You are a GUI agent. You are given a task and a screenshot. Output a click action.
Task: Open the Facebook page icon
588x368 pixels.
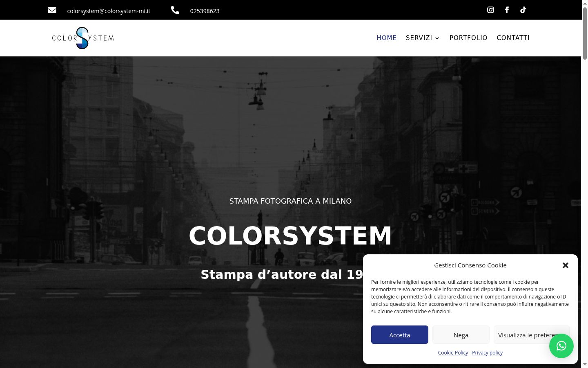[x=507, y=10]
